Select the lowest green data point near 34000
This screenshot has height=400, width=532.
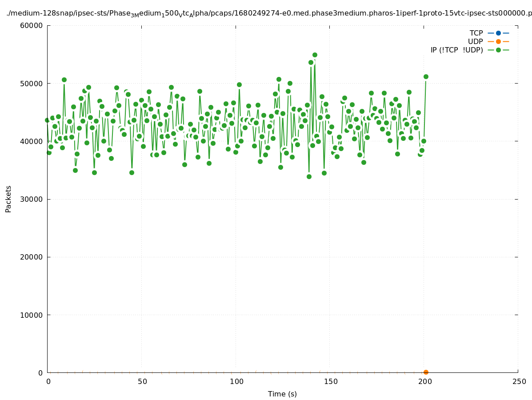pos(309,176)
